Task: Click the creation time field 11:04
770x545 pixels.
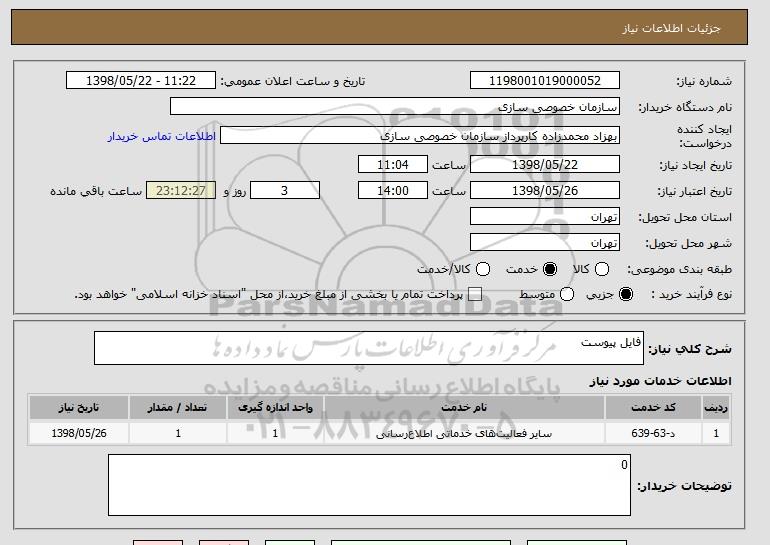Action: coord(393,164)
